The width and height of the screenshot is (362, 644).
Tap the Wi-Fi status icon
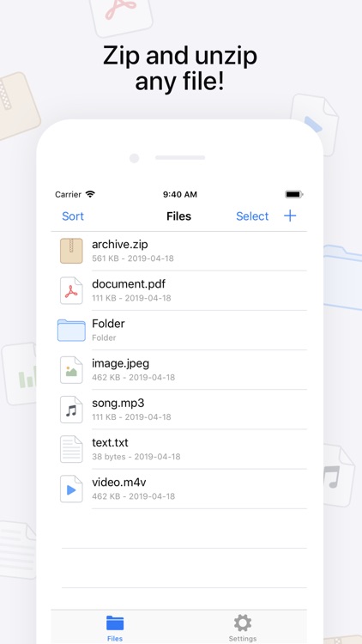point(90,194)
